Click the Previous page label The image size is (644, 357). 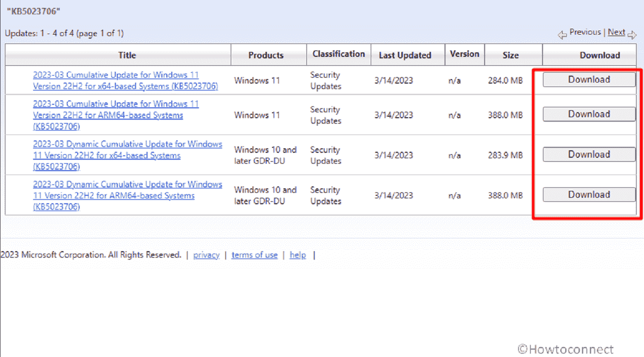585,32
